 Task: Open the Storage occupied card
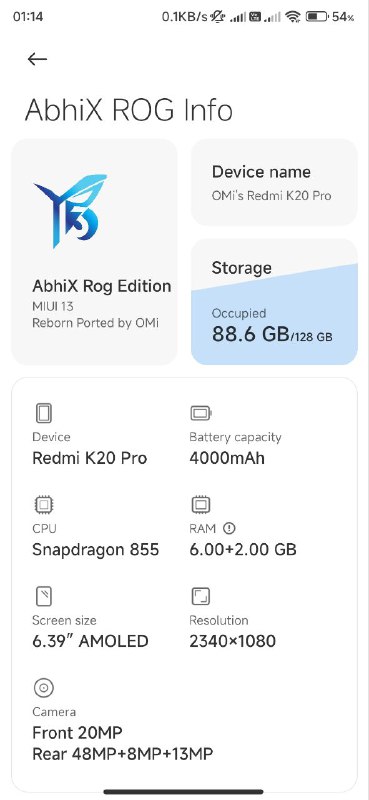click(x=274, y=302)
